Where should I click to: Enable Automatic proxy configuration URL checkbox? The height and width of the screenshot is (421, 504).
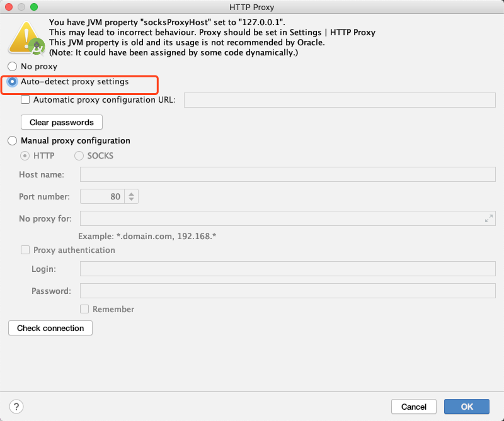25,100
